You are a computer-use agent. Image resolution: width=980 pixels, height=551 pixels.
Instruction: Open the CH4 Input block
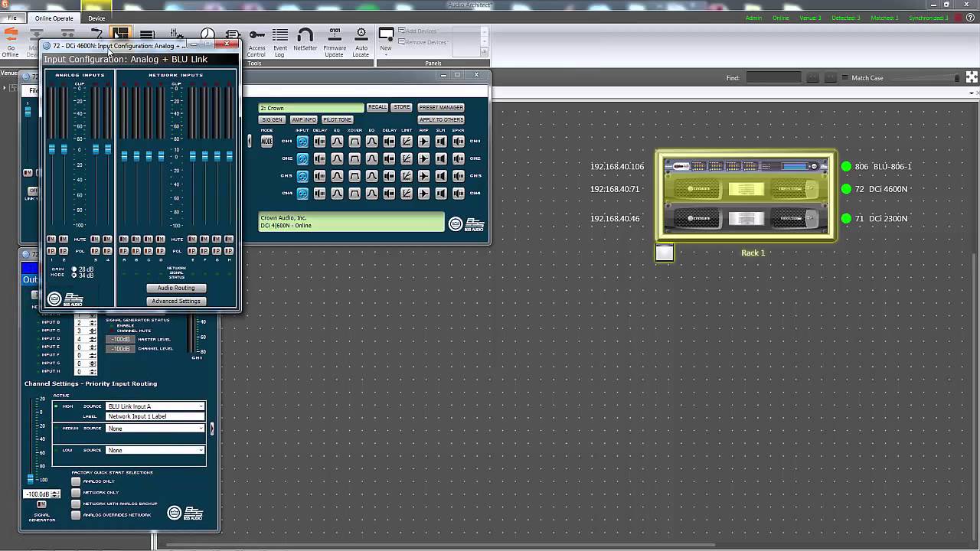point(302,194)
